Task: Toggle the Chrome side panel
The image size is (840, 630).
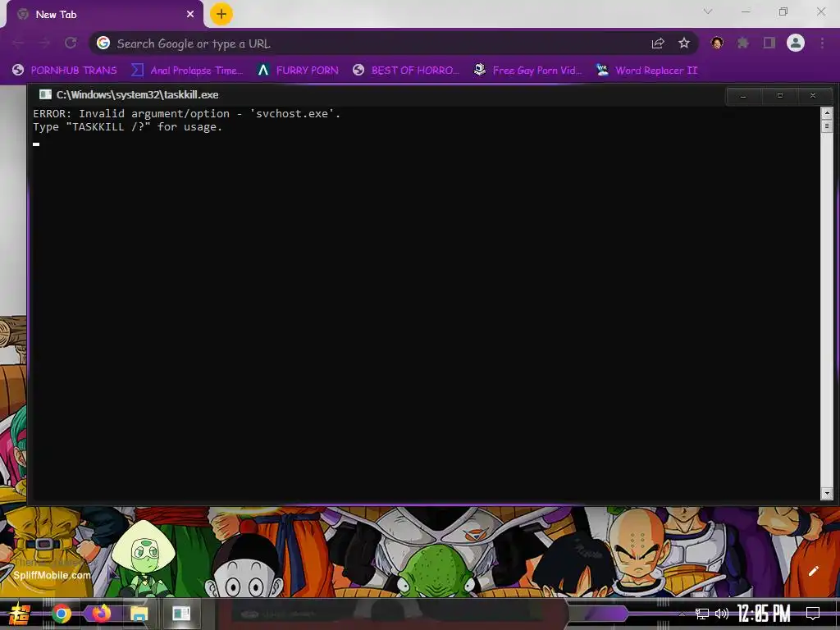Action: [x=769, y=43]
